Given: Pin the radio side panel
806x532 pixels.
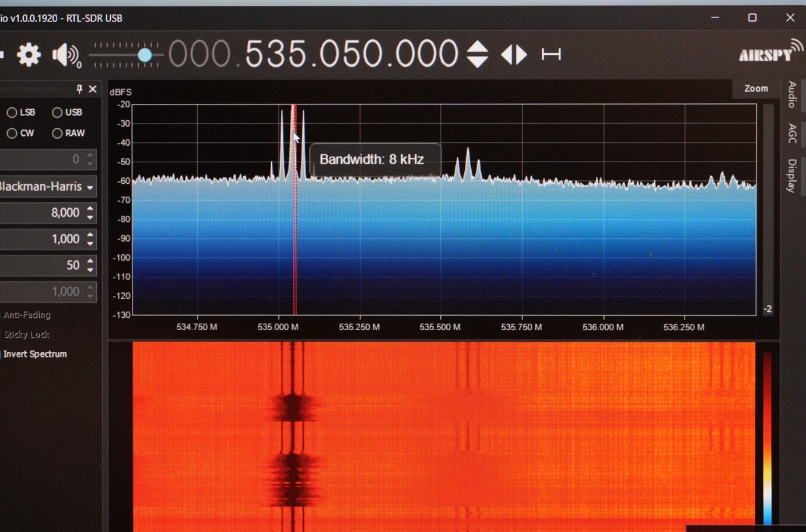Looking at the screenshot, I should pyautogui.click(x=79, y=89).
